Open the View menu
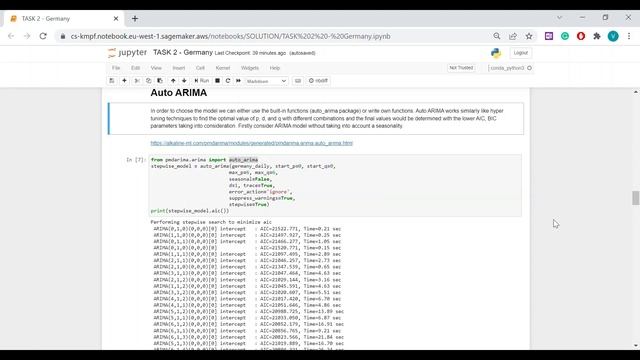This screenshot has height=360, width=640. point(156,68)
